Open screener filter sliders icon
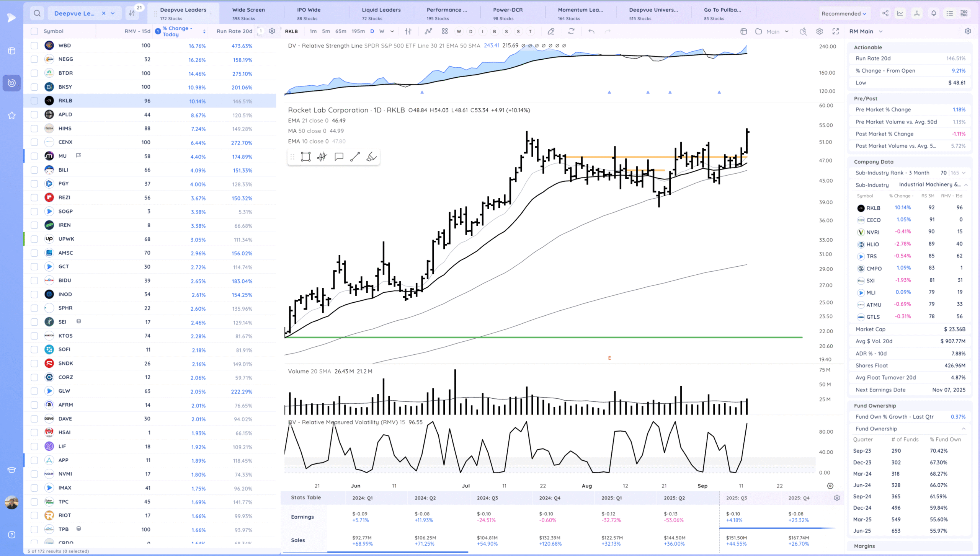Screen dimensions: 980x556 132,13
